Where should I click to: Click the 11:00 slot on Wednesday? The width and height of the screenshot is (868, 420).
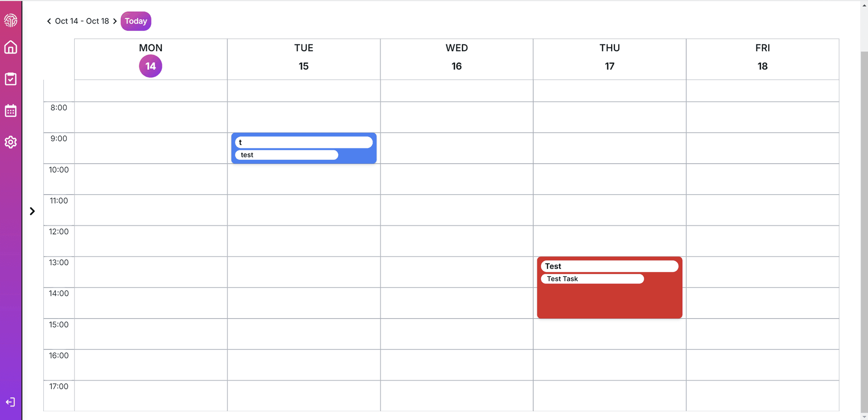tap(457, 210)
